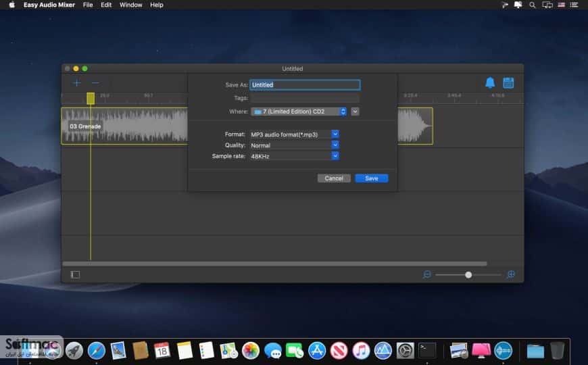Viewport: 588px width, 365px height.
Task: Open Safari from the Dock
Action: click(97, 351)
